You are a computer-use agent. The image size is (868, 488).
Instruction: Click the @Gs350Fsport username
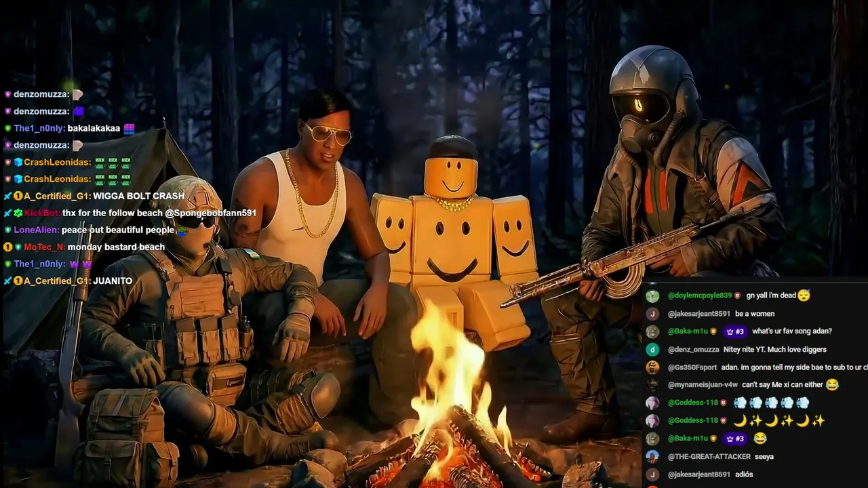692,367
